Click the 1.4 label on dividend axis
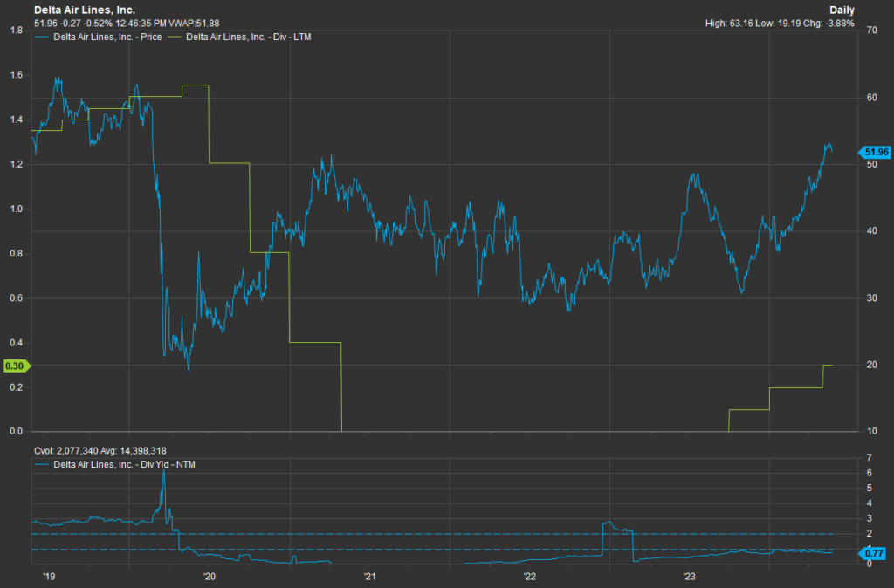 (17, 120)
